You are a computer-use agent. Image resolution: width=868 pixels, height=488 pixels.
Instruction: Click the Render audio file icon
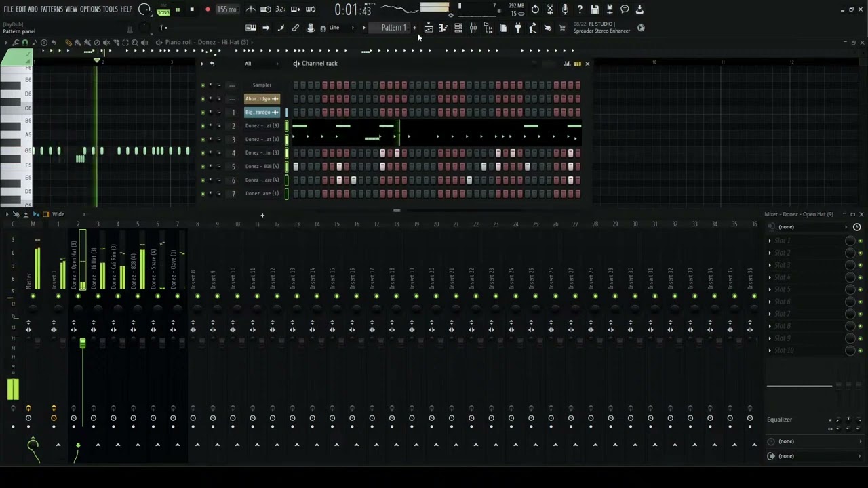click(610, 9)
